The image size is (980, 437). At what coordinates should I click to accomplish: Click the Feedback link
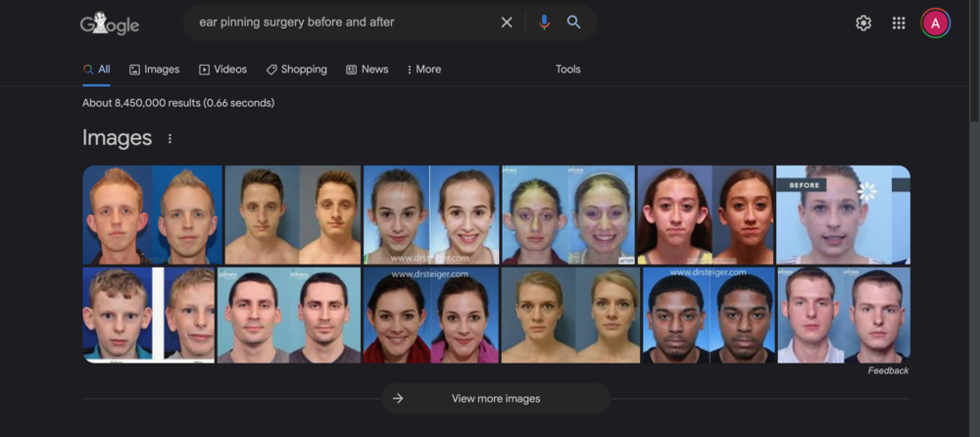click(888, 371)
